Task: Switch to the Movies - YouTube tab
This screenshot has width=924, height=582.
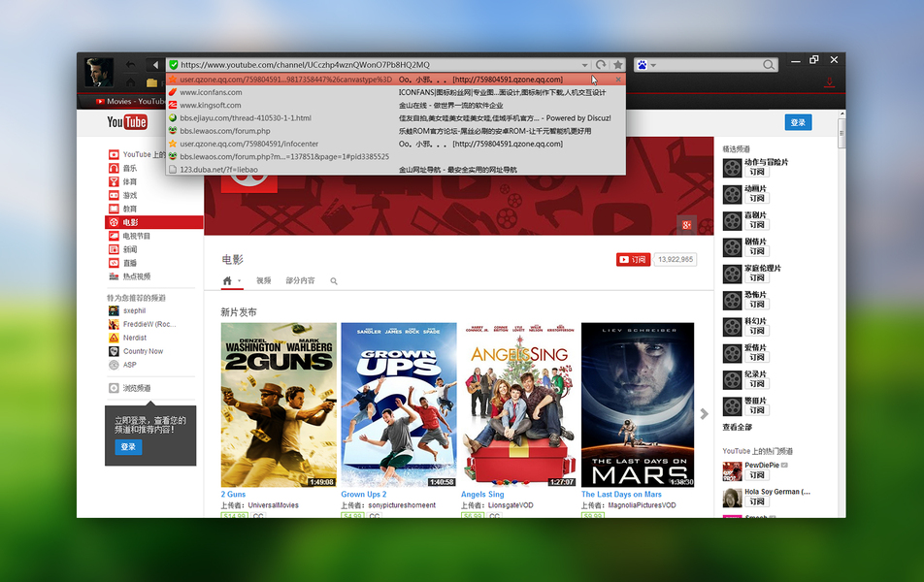Action: pos(130,101)
